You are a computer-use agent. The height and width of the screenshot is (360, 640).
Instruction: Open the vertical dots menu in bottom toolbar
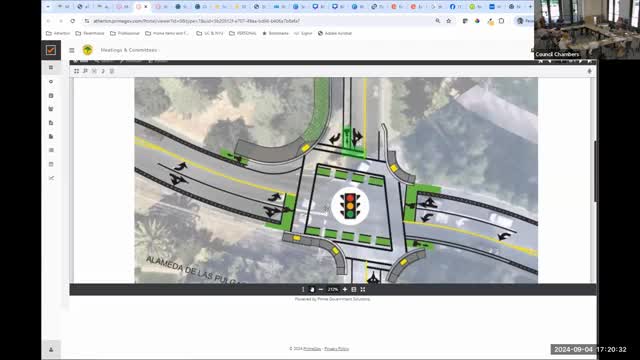pos(303,289)
